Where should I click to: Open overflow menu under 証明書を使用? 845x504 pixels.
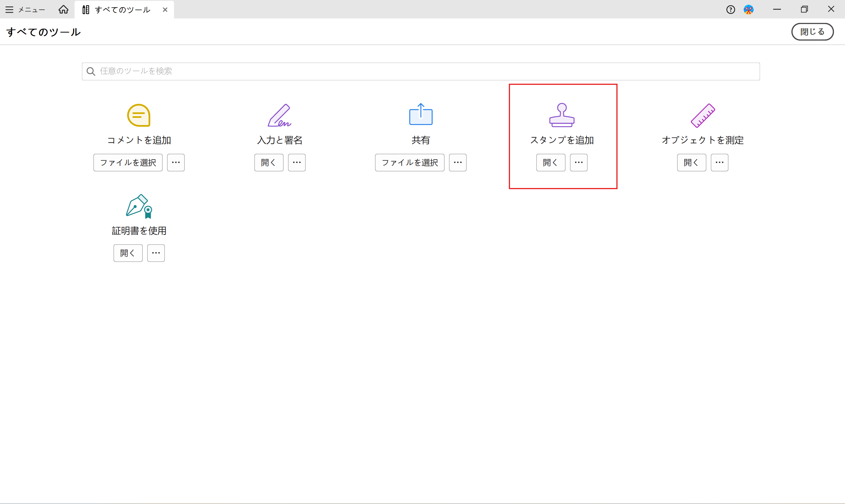pyautogui.click(x=156, y=253)
